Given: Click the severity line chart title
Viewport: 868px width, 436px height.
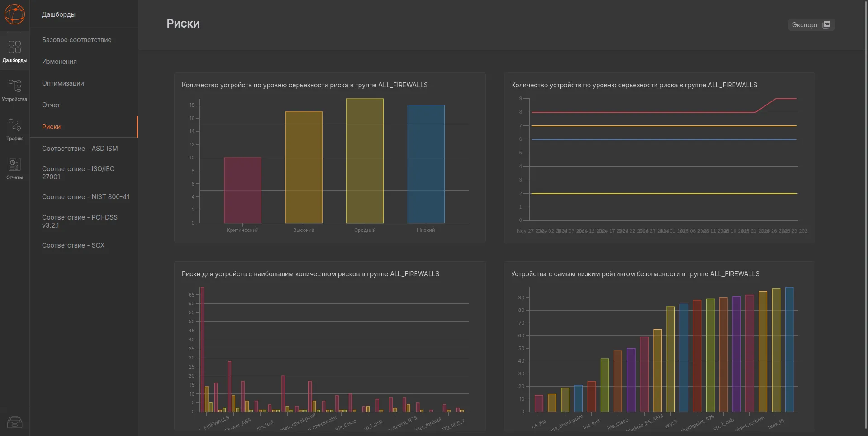Looking at the screenshot, I should [x=634, y=85].
